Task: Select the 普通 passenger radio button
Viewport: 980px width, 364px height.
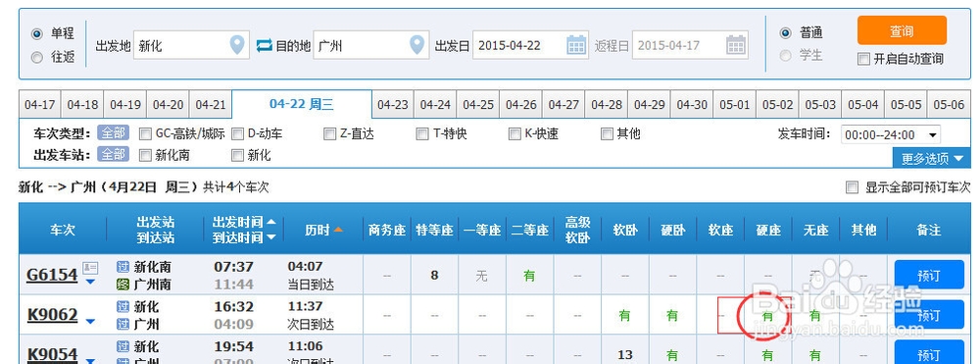Action: (x=786, y=32)
